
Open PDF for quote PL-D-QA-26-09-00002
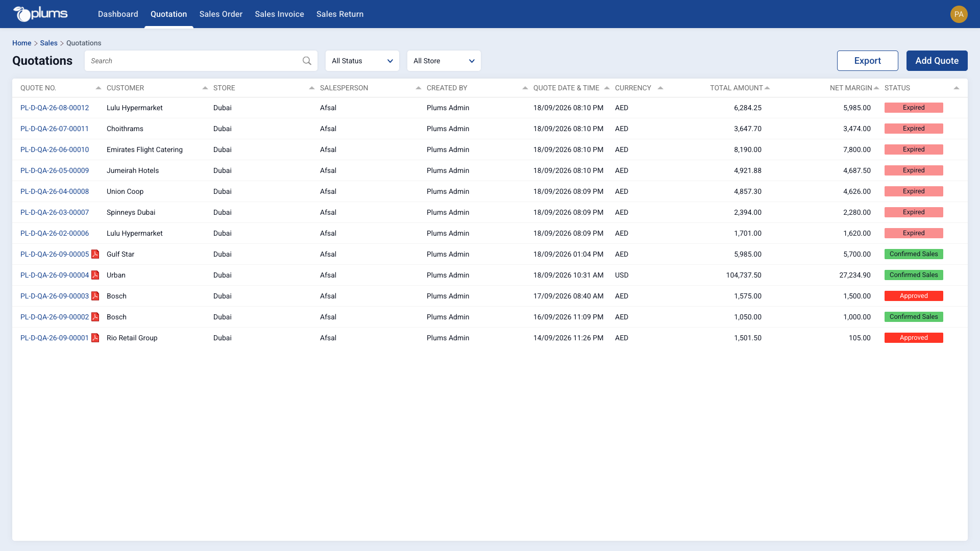pyautogui.click(x=95, y=317)
